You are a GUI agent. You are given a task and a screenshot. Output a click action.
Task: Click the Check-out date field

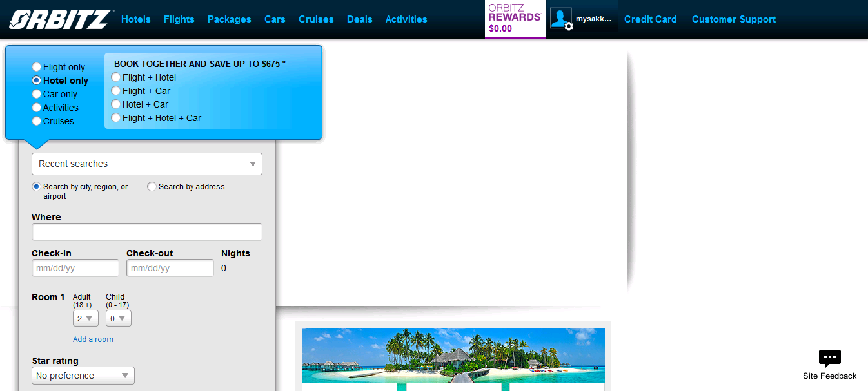(x=170, y=268)
